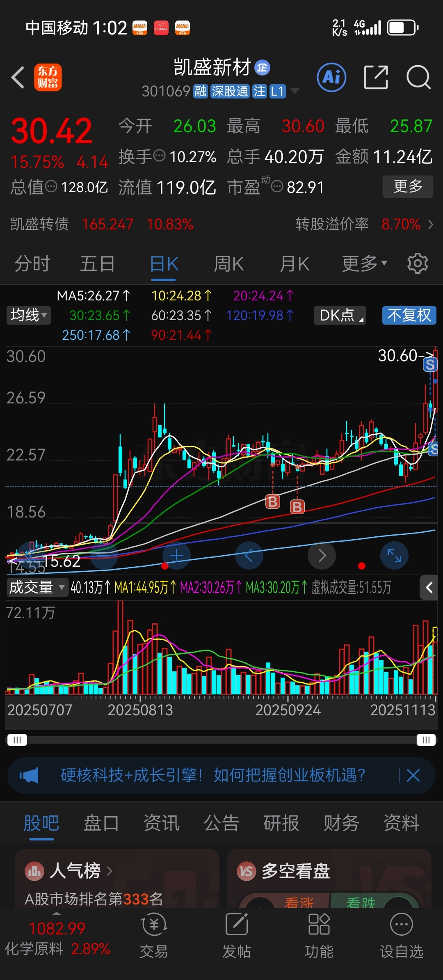The height and width of the screenshot is (980, 443).
Task: Move chart right with the right arrow
Action: [322, 556]
